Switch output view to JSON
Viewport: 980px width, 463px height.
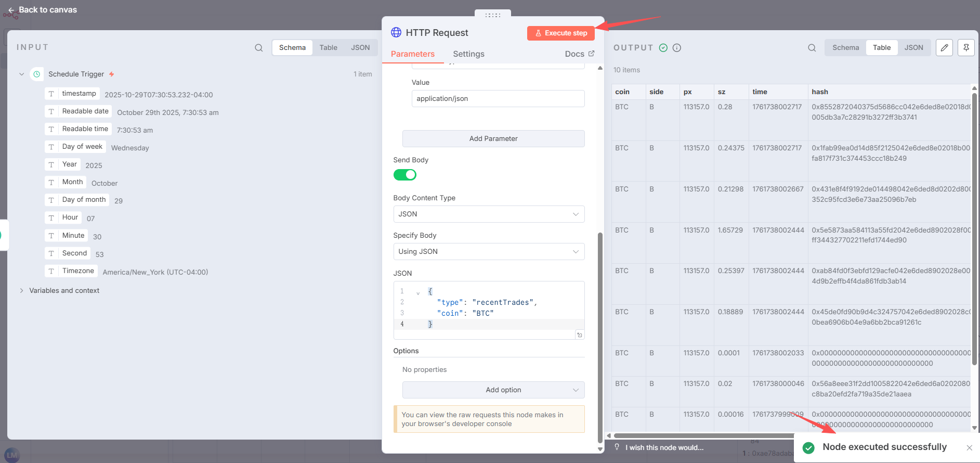pyautogui.click(x=913, y=48)
